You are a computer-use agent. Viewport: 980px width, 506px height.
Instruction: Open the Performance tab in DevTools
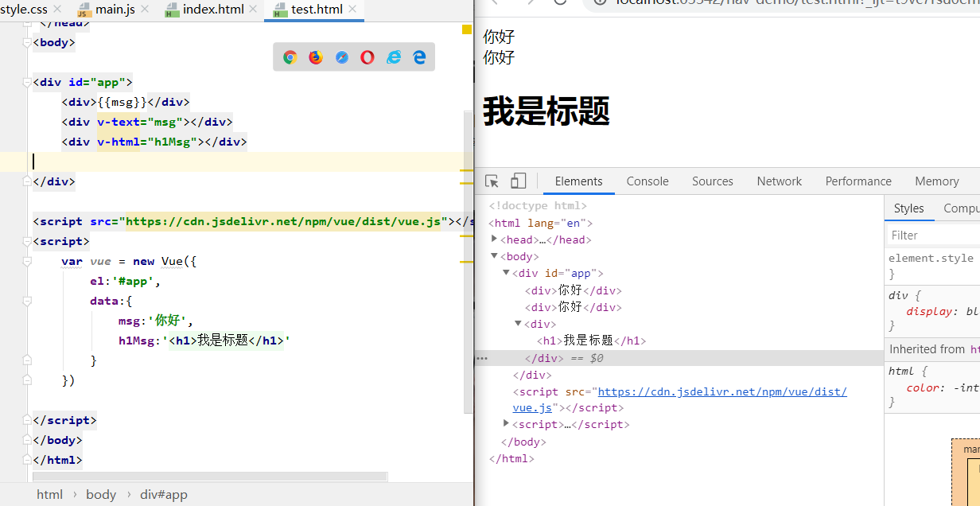[x=858, y=181]
